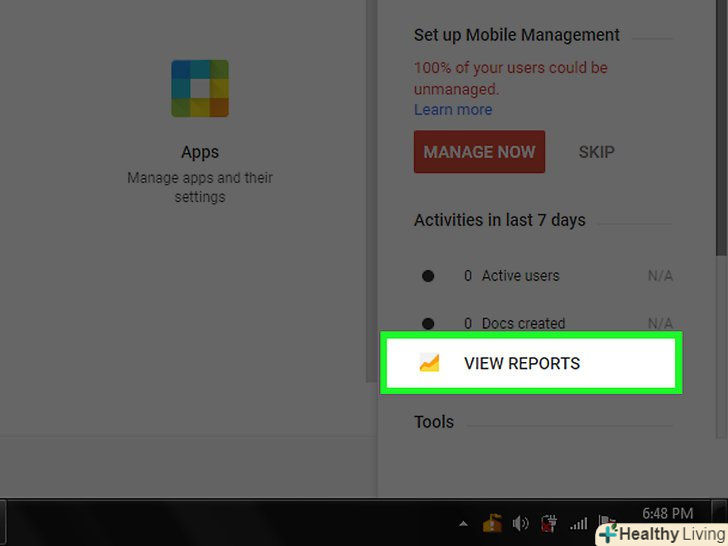
Task: Click the MANAGE NOW button
Action: (x=479, y=152)
